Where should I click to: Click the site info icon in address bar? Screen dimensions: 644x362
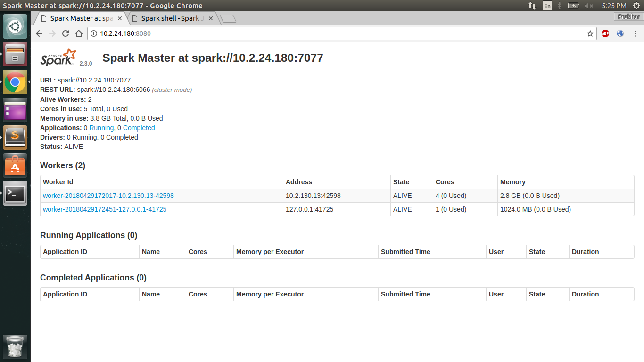(93, 33)
